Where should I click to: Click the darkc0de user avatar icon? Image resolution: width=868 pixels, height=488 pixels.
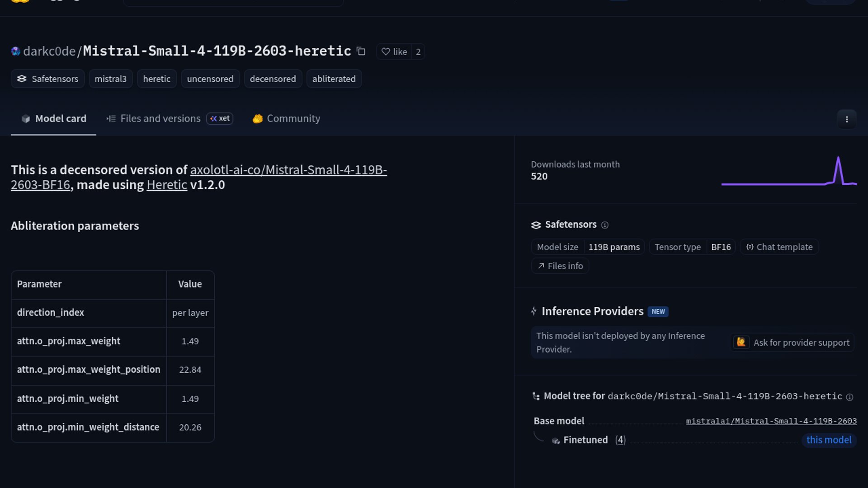[16, 52]
